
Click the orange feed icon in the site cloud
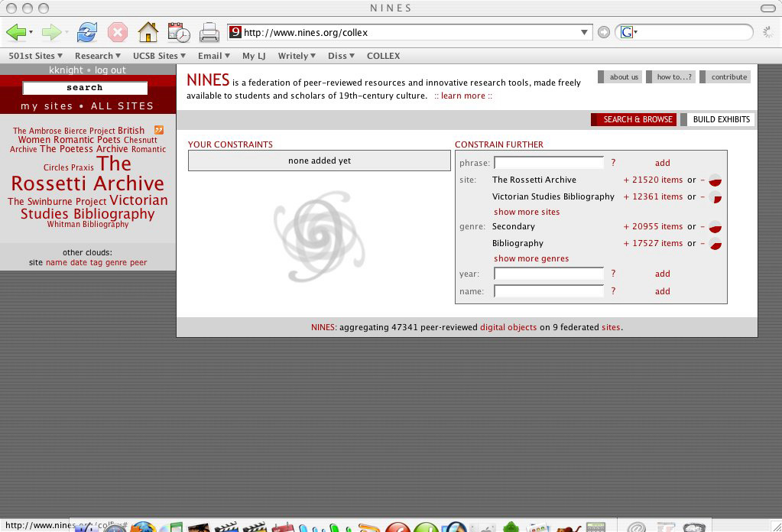(158, 130)
